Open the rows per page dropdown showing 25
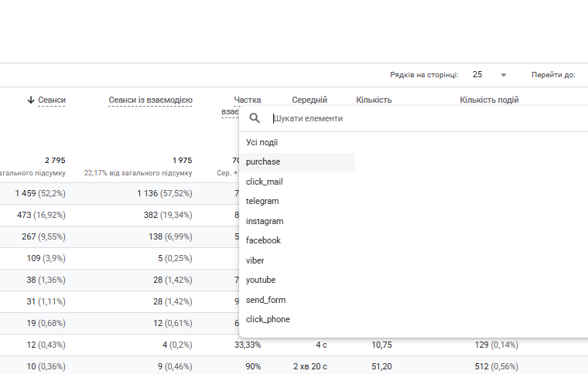Image resolution: width=588 pixels, height=374 pixels. click(490, 74)
